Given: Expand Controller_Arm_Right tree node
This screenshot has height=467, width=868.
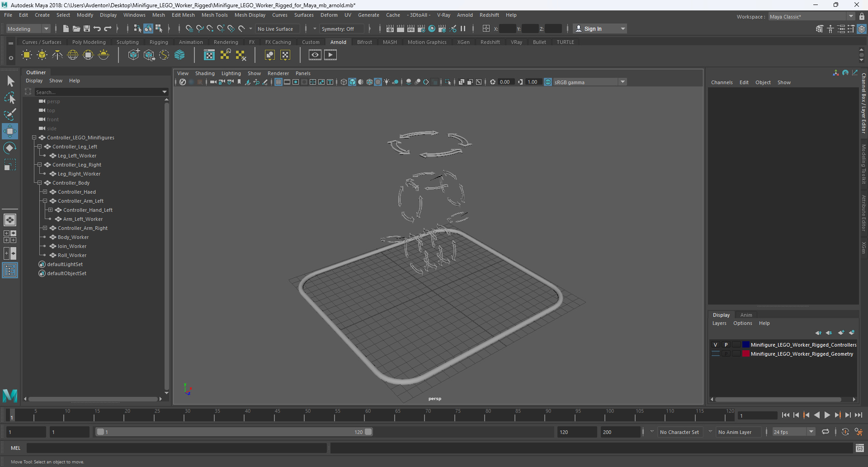Looking at the screenshot, I should pyautogui.click(x=45, y=228).
